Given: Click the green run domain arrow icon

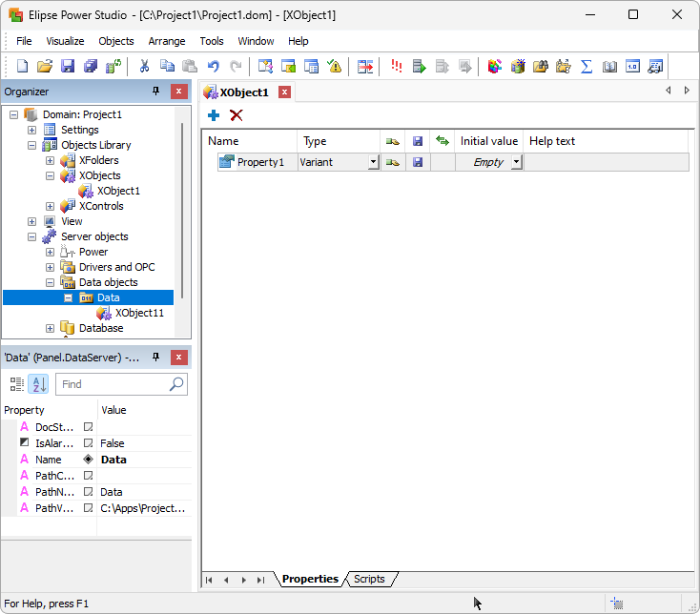Looking at the screenshot, I should [419, 66].
